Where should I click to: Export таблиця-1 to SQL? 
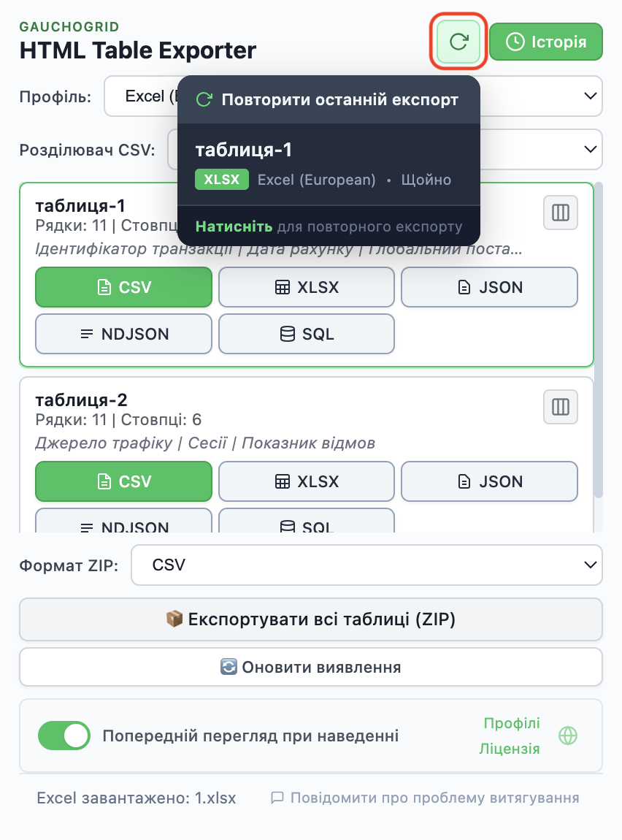pyautogui.click(x=307, y=334)
